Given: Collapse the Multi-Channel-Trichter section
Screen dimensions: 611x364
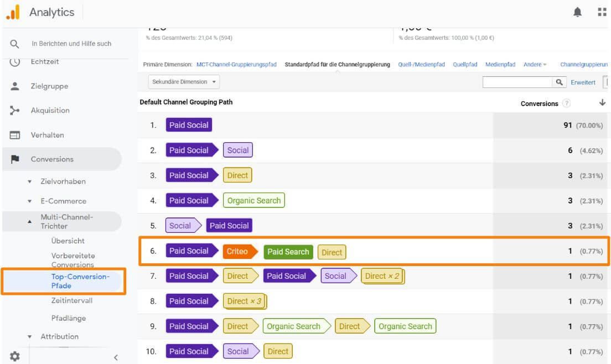Looking at the screenshot, I should point(30,221).
